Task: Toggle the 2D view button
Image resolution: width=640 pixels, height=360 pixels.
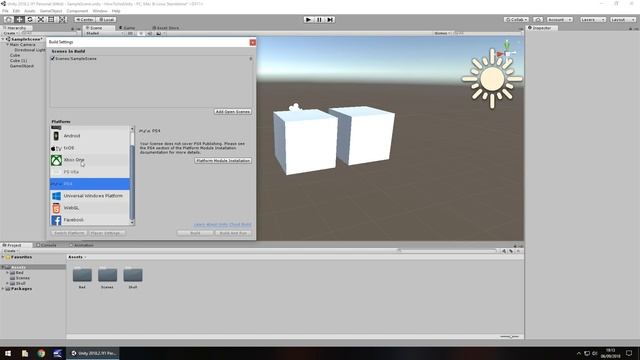Action: tap(130, 33)
